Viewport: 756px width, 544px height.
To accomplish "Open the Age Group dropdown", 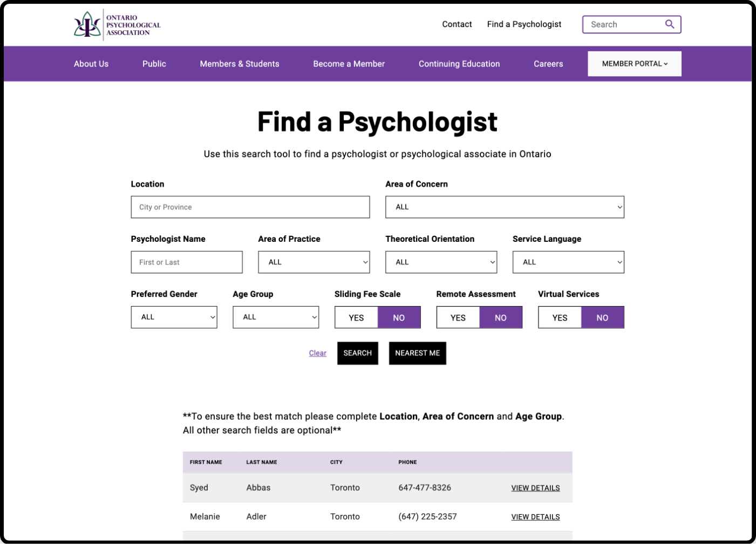I will tap(276, 317).
